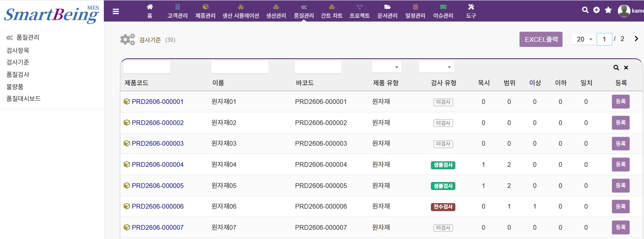
Task: Open product PRD2606-000005 link
Action: (x=158, y=186)
